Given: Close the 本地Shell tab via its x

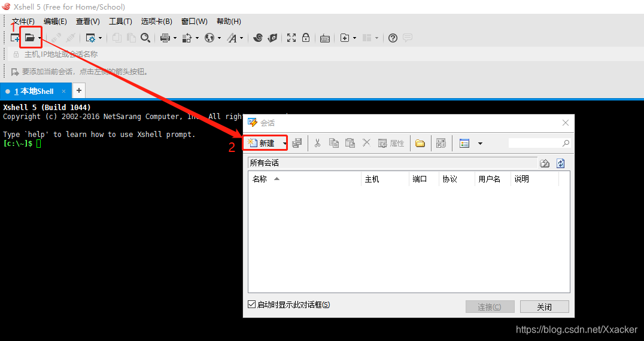Looking at the screenshot, I should click(x=63, y=91).
